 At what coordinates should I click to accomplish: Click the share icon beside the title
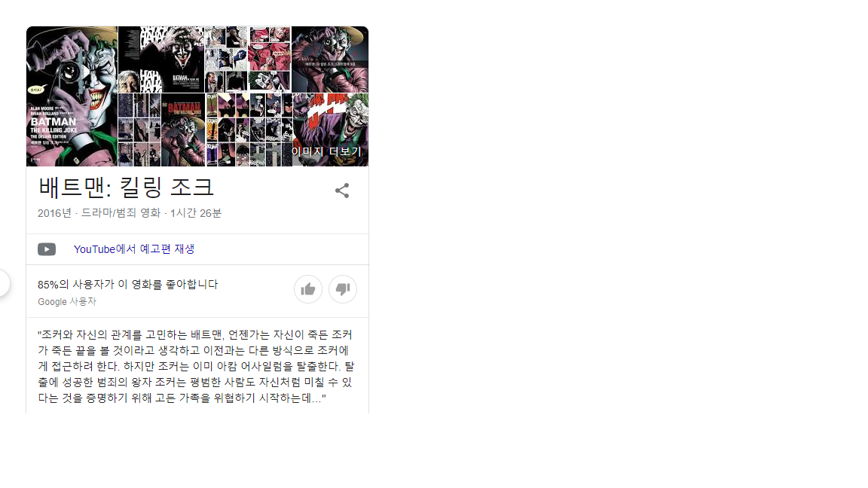(x=342, y=191)
